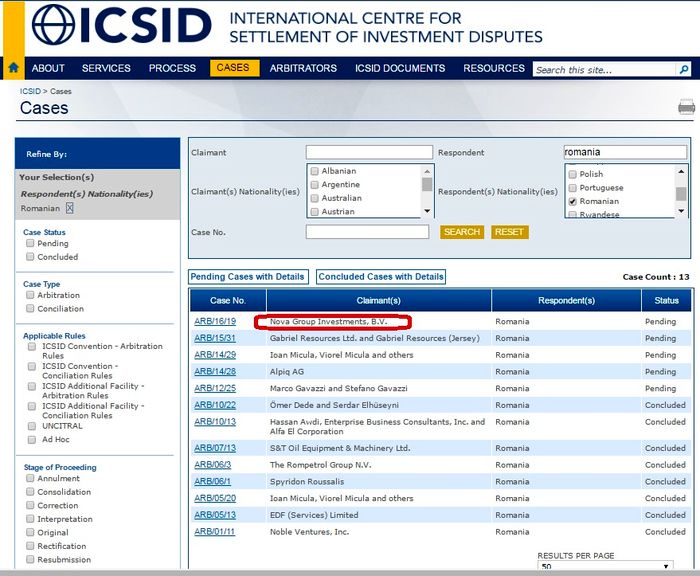Sort by Case No. column header
Image resolution: width=700 pixels, height=576 pixels.
click(x=228, y=301)
